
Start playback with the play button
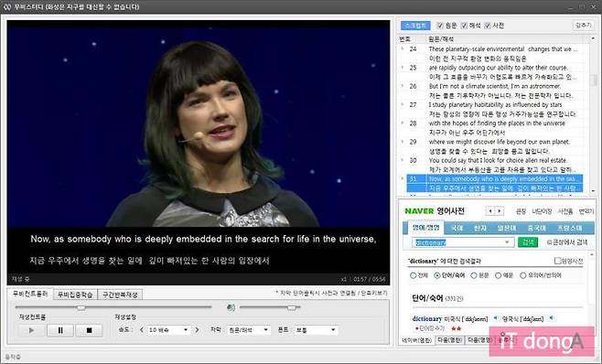(x=31, y=330)
